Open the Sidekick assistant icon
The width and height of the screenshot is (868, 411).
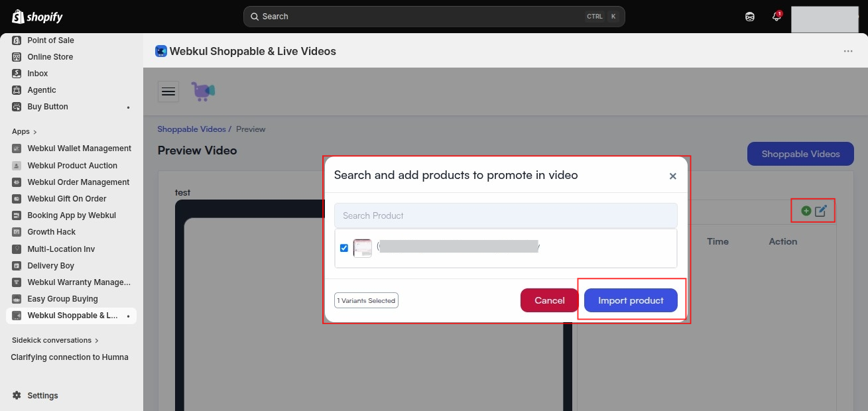pyautogui.click(x=750, y=17)
